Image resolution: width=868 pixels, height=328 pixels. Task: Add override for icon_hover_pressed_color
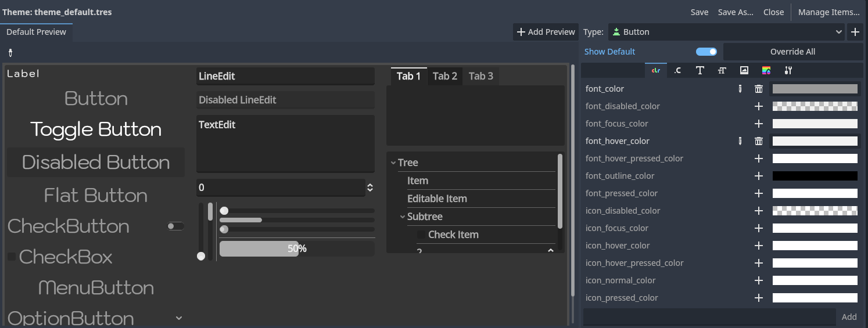click(758, 263)
